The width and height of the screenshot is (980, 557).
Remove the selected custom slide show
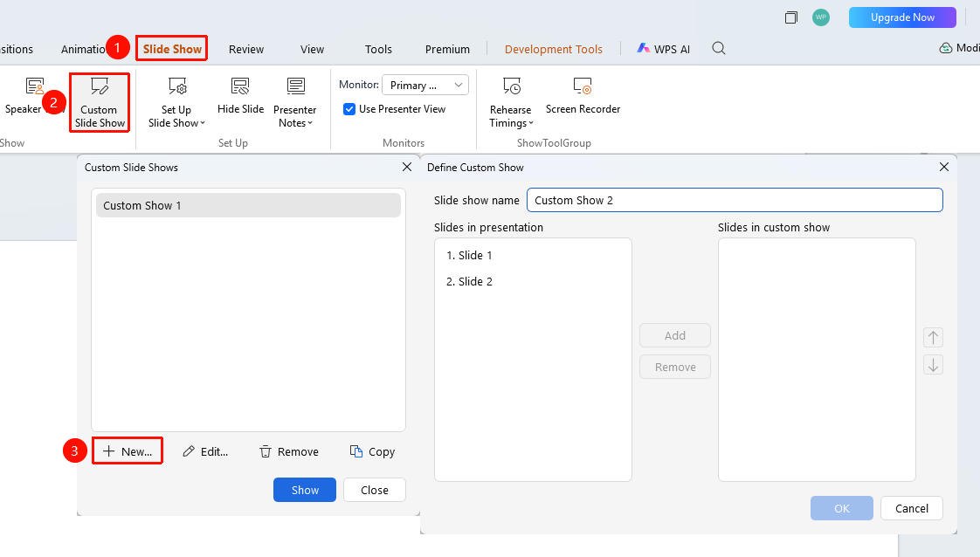click(x=289, y=451)
